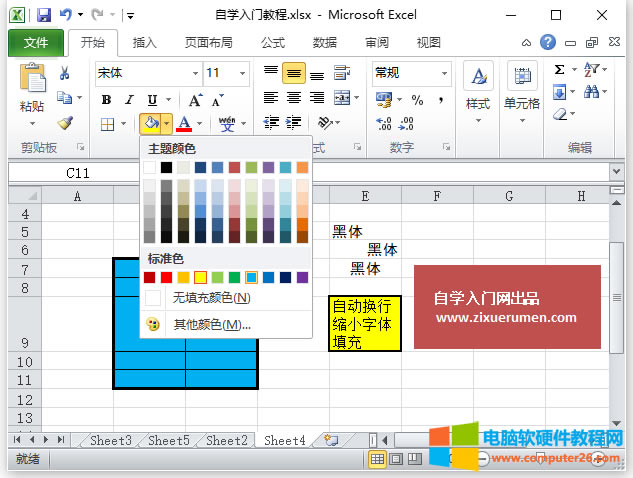This screenshot has width=633, height=478.
Task: Expand the font size dropdown
Action: [x=243, y=73]
